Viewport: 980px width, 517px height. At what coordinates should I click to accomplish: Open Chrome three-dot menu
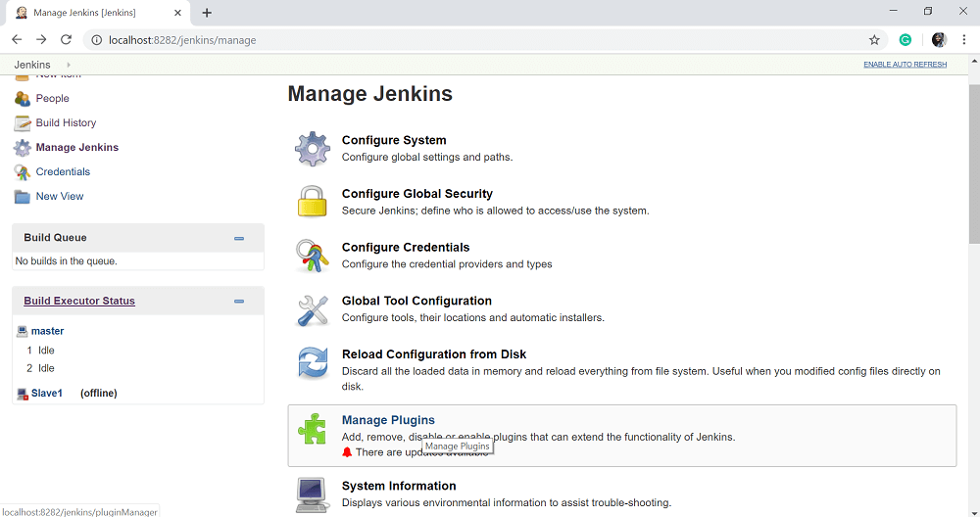click(963, 40)
